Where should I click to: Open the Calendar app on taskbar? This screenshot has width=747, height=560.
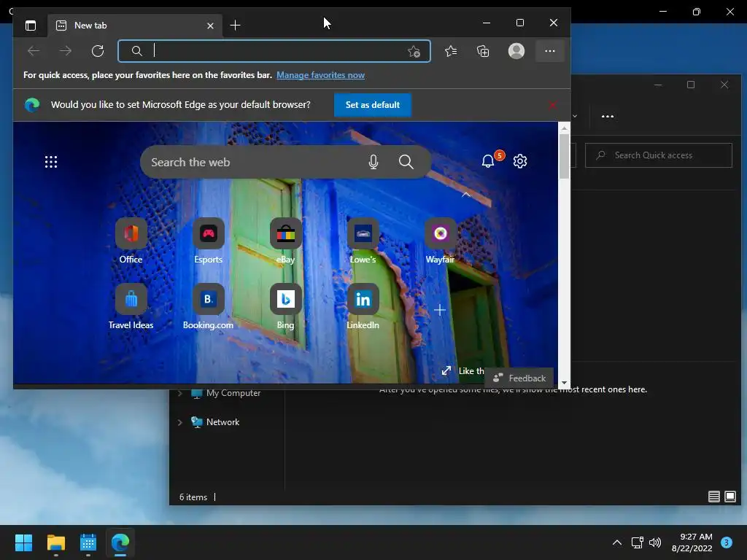click(88, 542)
